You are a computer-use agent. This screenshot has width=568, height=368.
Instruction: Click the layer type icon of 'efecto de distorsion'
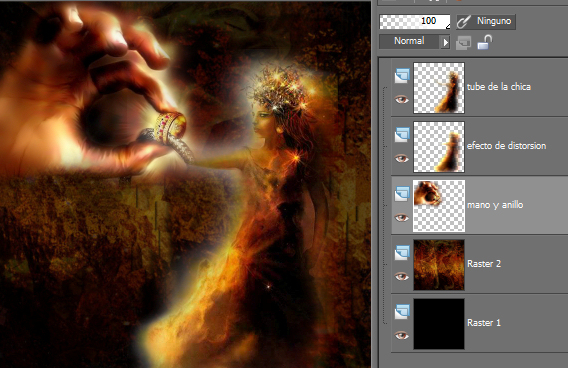click(x=402, y=135)
